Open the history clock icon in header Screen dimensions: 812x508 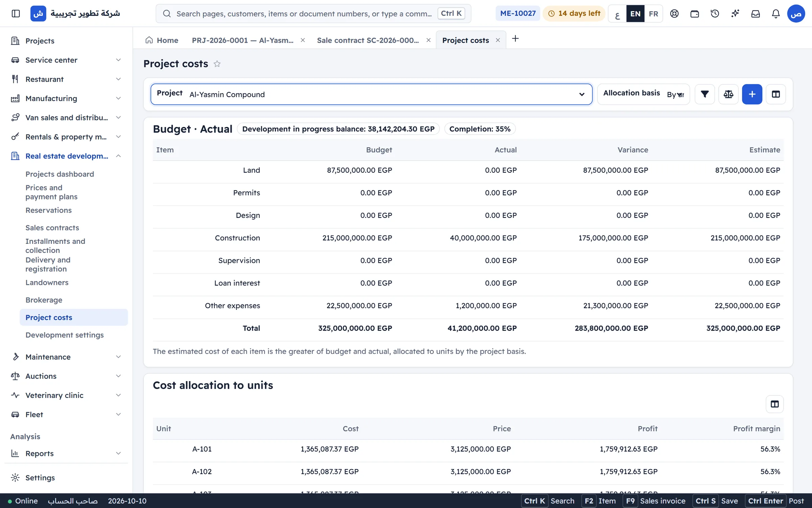tap(715, 14)
